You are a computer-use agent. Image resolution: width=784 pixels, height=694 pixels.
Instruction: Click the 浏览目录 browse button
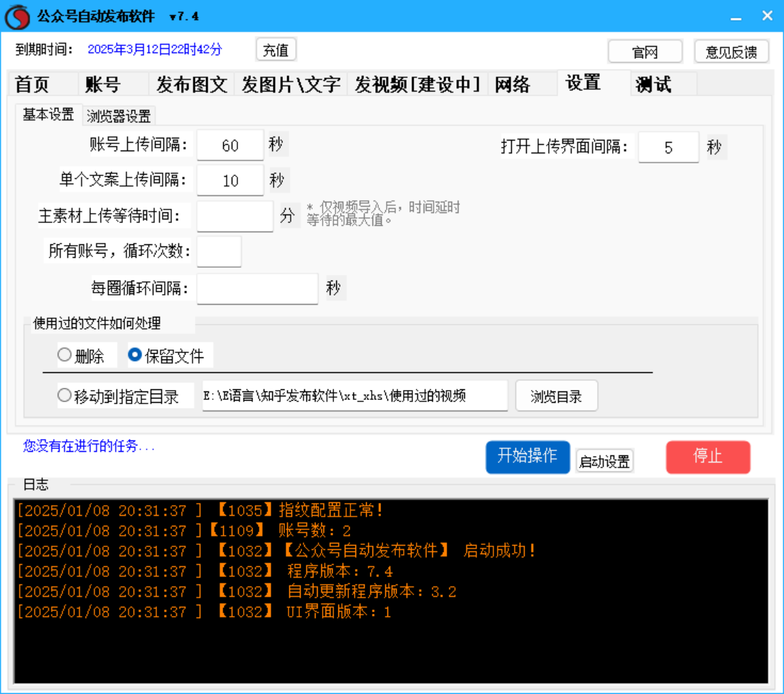click(557, 396)
